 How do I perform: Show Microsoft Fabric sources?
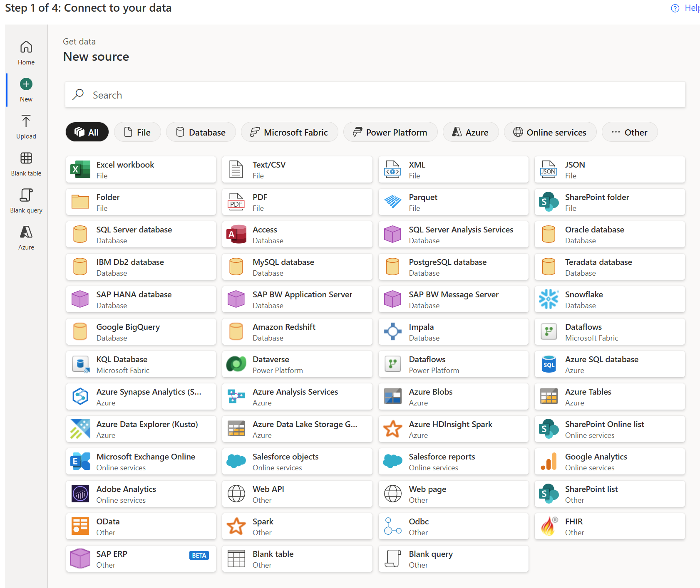pos(290,132)
